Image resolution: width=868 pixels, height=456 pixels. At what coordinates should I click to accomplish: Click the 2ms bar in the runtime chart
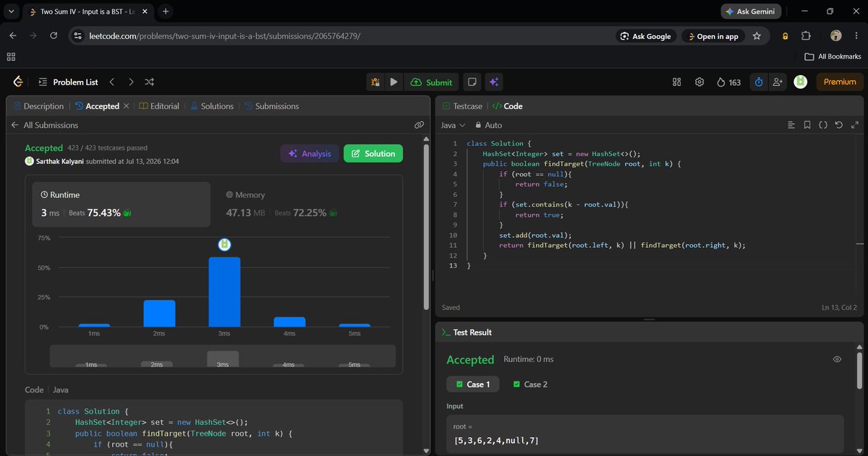[159, 314]
